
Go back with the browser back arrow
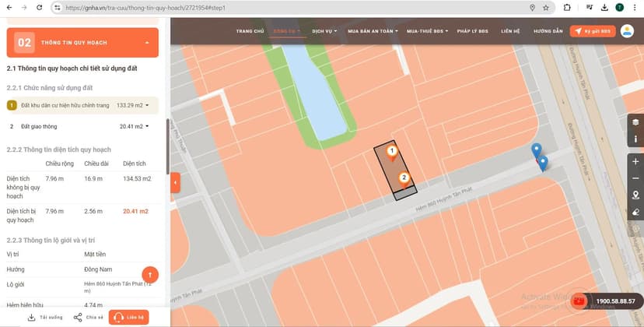[x=9, y=8]
